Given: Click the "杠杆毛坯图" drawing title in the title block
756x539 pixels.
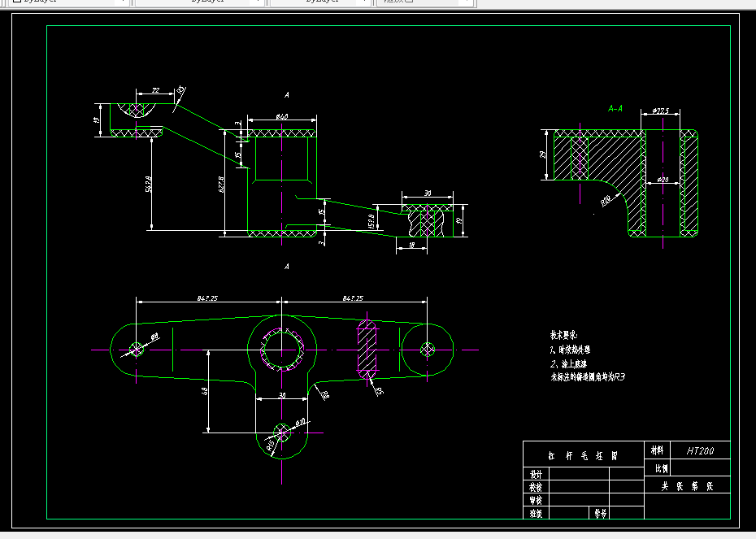Looking at the screenshot, I should [583, 456].
